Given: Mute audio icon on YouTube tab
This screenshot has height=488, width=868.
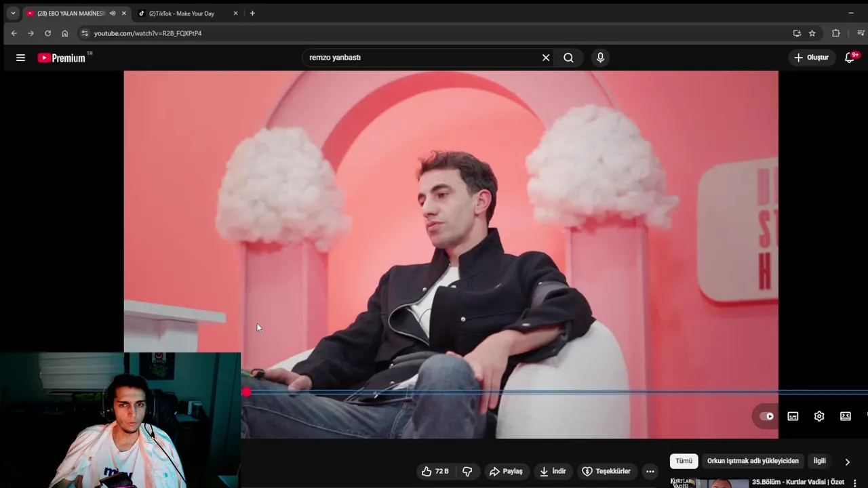Looking at the screenshot, I should click(x=113, y=14).
